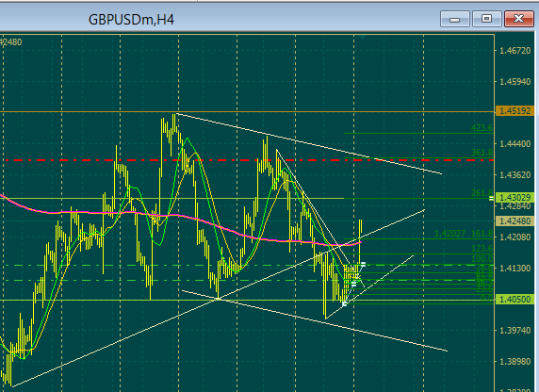Click the 1.42080 price axis value
The width and height of the screenshot is (539, 392).
[514, 237]
